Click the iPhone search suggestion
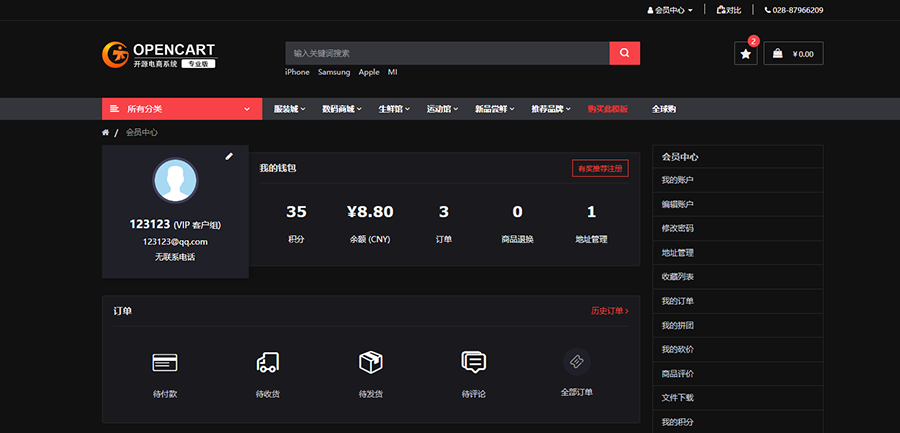This screenshot has height=433, width=900. point(297,72)
